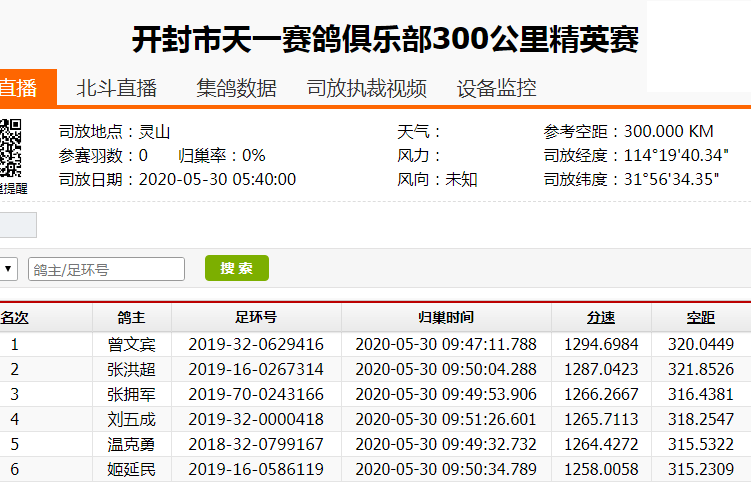
Task: Click the row of 刘五成
Action: click(131, 419)
